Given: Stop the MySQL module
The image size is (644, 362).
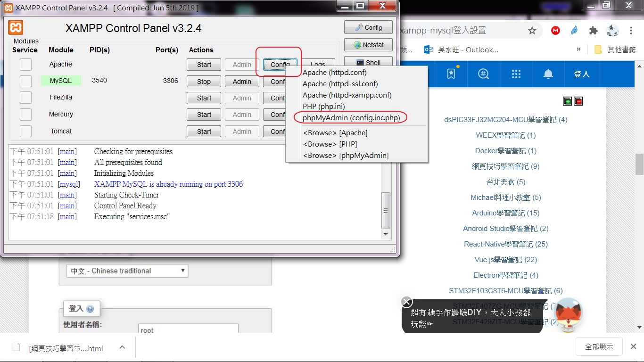Looking at the screenshot, I should pos(203,81).
